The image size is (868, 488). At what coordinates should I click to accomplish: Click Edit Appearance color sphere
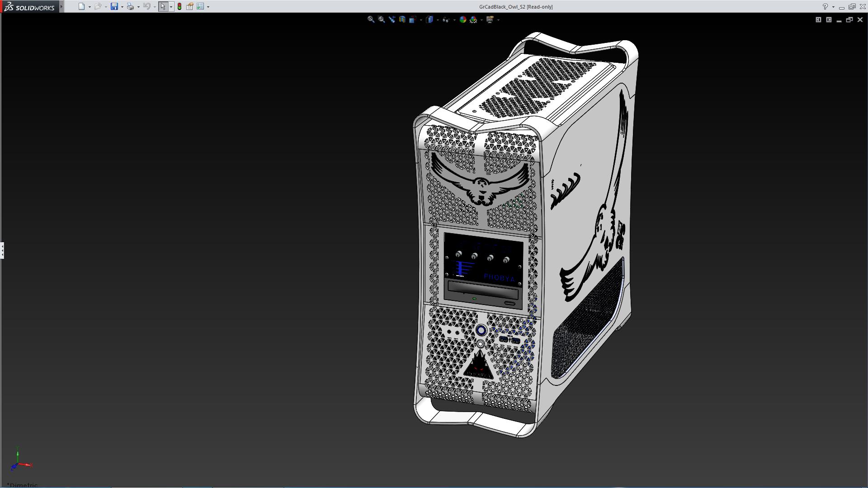(462, 19)
